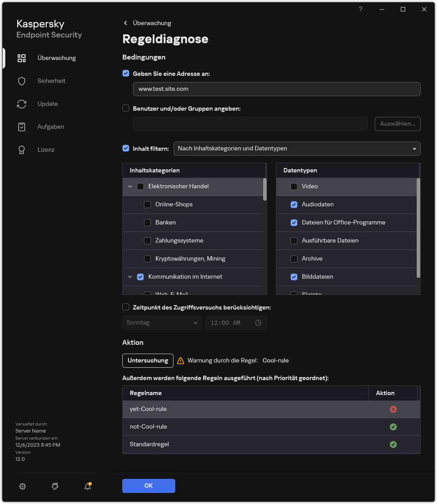Click the Inhaltskategorien list scrollbar
437x504 pixels.
coord(265,190)
